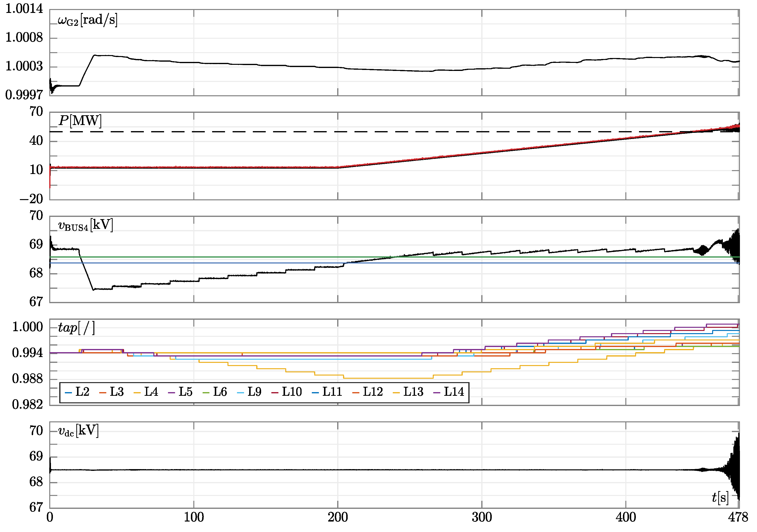Click the 478 tick on time axis
The width and height of the screenshot is (757, 532).
click(x=738, y=517)
